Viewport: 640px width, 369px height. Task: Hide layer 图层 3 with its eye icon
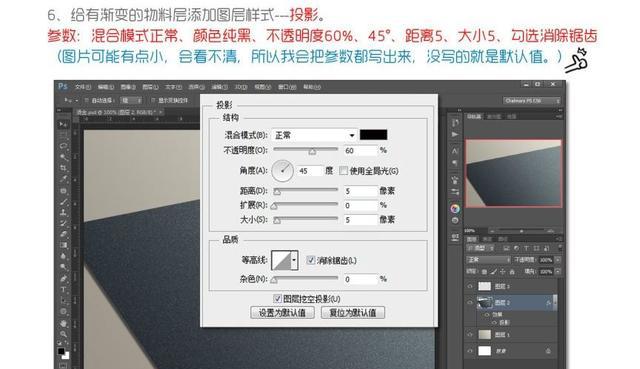point(470,287)
